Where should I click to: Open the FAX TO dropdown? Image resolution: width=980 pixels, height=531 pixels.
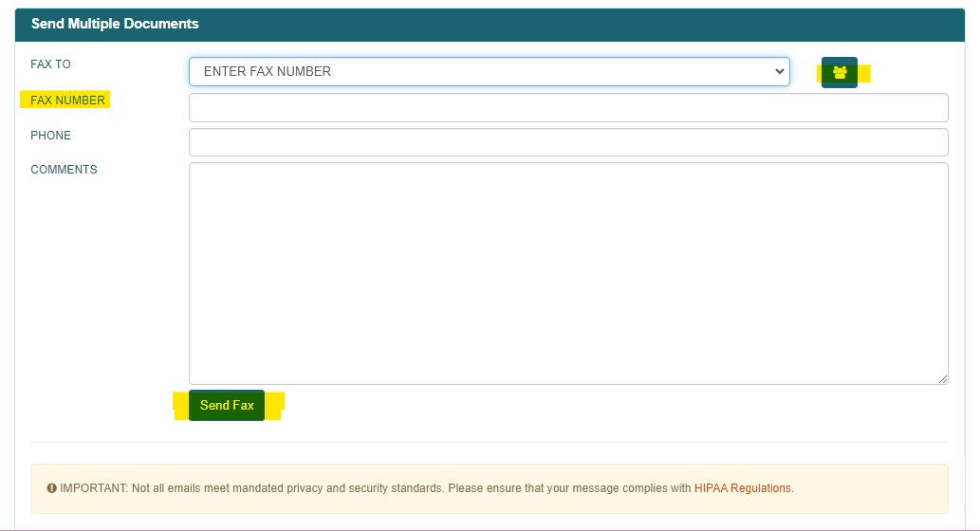(x=489, y=71)
